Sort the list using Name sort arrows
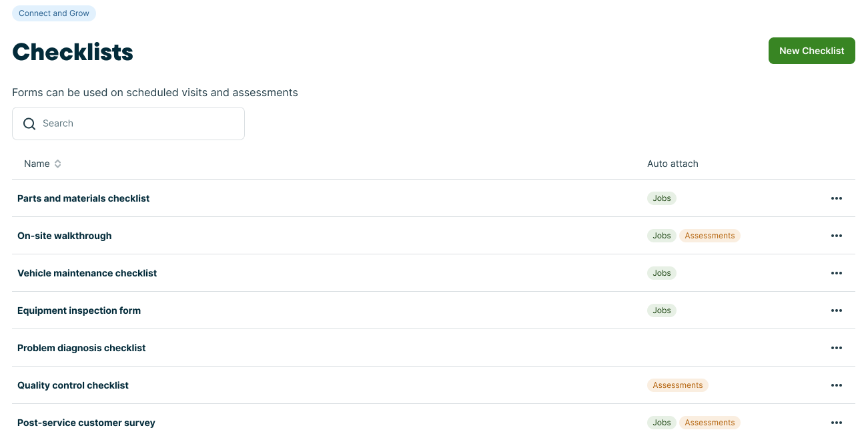This screenshot has height=440, width=868. (58, 164)
